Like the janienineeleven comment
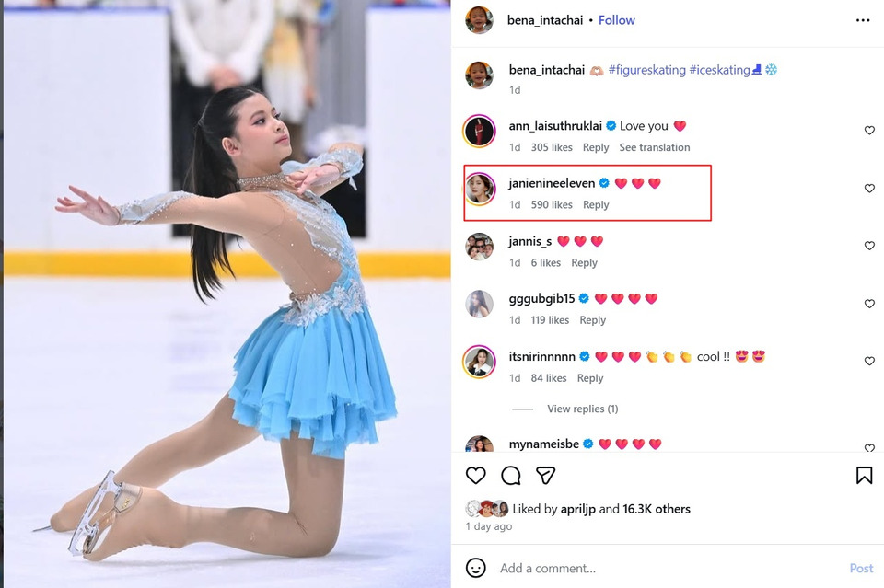 point(869,188)
